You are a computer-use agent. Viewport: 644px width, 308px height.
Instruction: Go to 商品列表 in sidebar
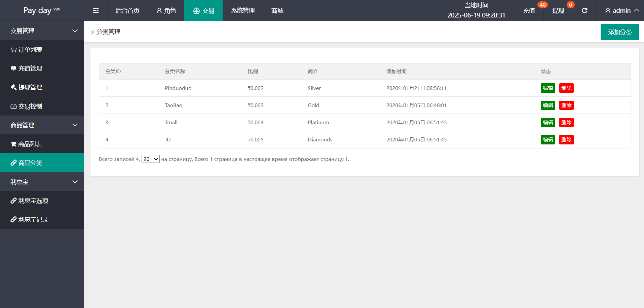tap(42, 144)
